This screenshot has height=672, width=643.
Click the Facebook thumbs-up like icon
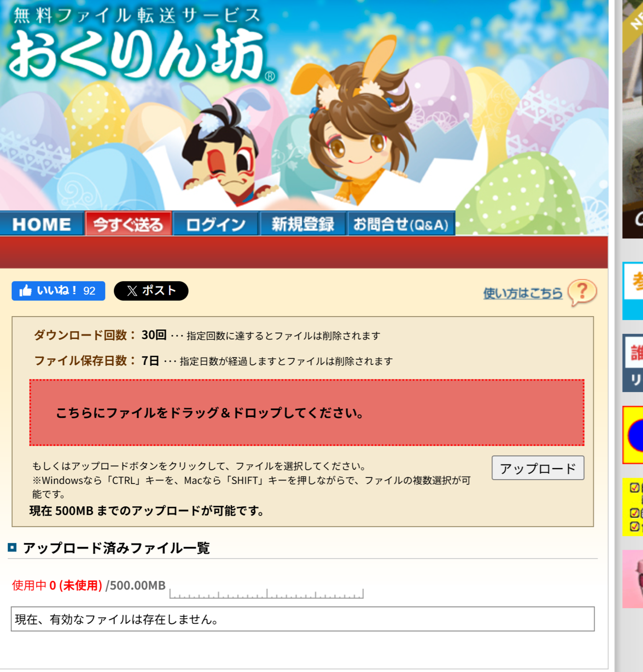(25, 291)
